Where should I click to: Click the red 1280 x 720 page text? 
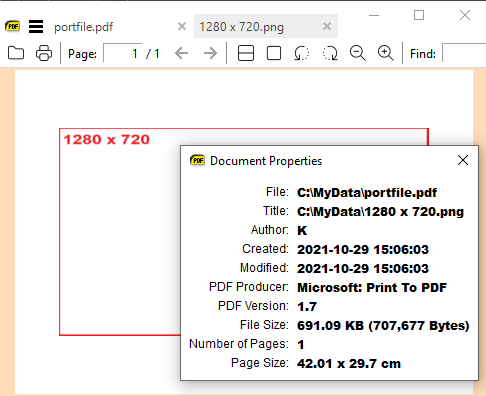[x=107, y=140]
